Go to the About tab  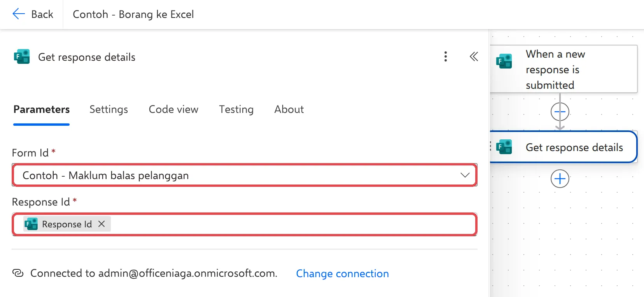(289, 109)
